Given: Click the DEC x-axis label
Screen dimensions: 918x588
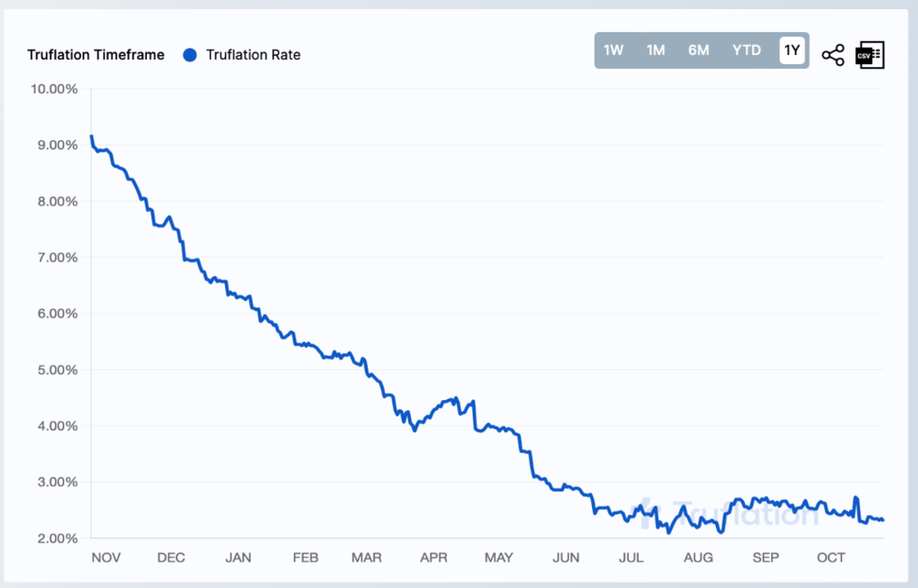Looking at the screenshot, I should tap(171, 558).
